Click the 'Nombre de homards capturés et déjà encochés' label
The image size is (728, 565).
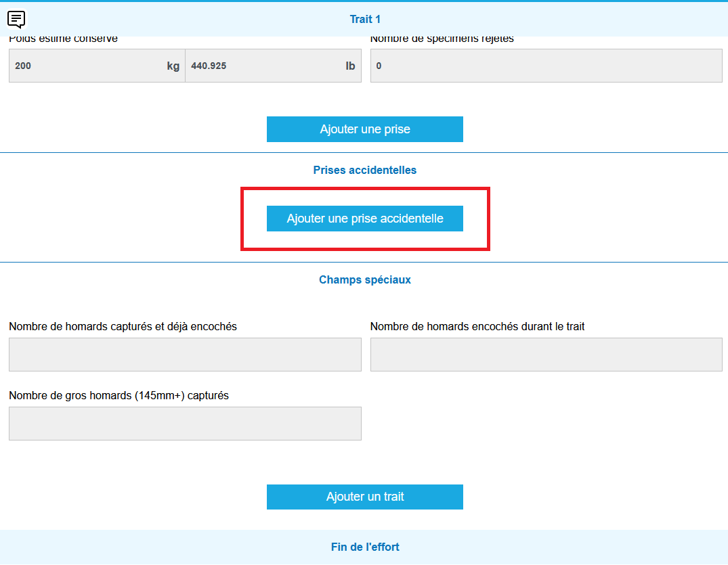point(123,326)
